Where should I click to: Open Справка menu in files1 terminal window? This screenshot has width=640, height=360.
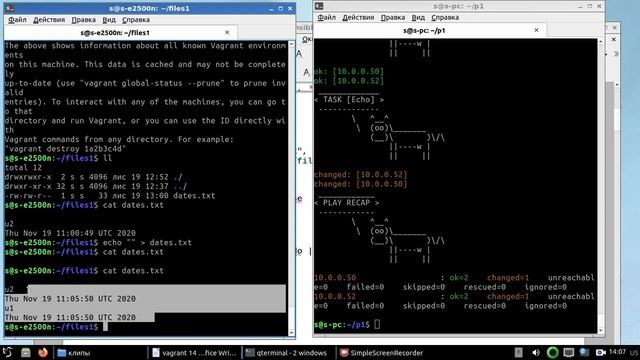click(136, 20)
